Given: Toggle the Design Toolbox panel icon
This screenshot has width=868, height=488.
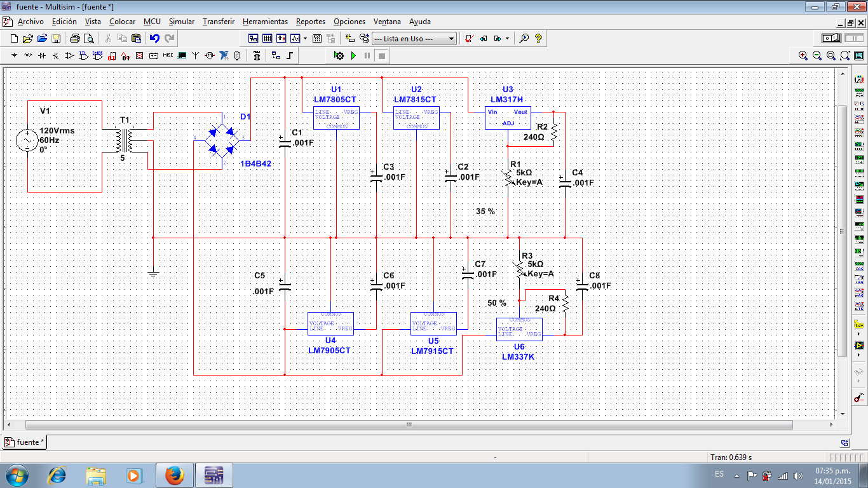Looking at the screenshot, I should click(253, 39).
